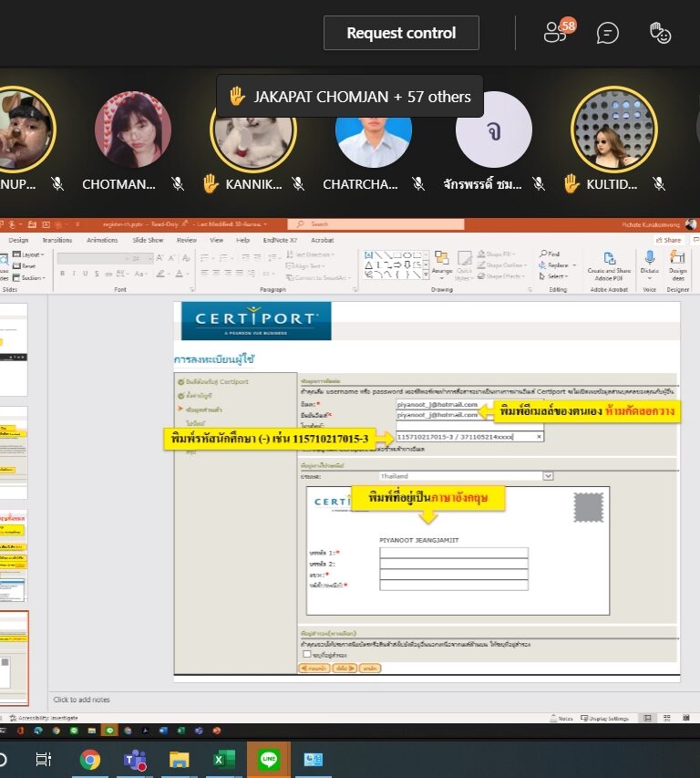700x778 pixels.
Task: Open the participants list icon showing 58
Action: pyautogui.click(x=559, y=33)
